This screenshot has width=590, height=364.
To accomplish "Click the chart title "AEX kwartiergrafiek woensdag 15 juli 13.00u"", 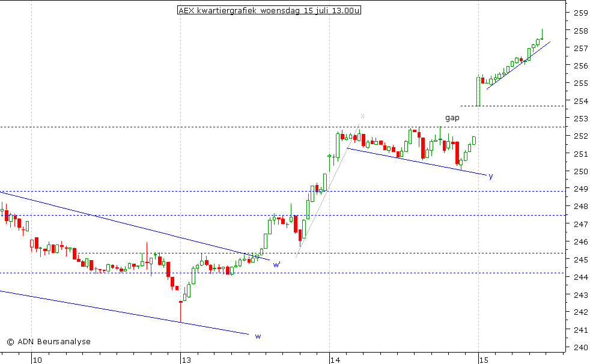I will click(x=269, y=11).
